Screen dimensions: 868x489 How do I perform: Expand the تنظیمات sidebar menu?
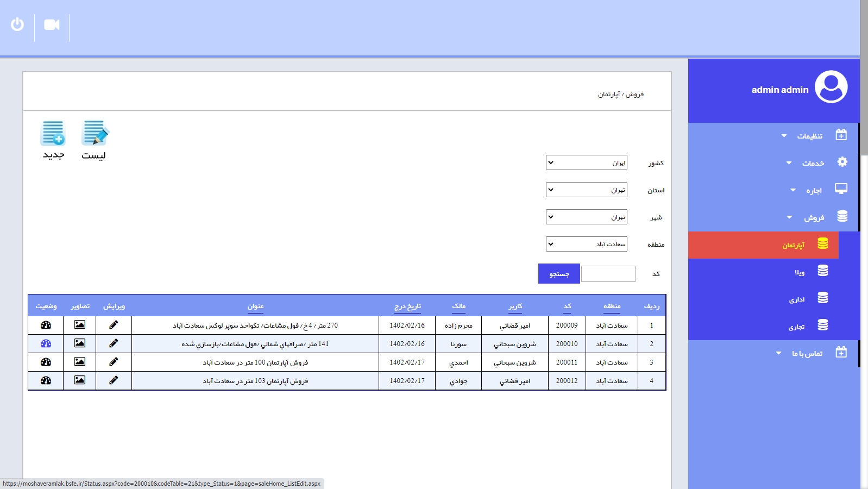click(x=809, y=136)
